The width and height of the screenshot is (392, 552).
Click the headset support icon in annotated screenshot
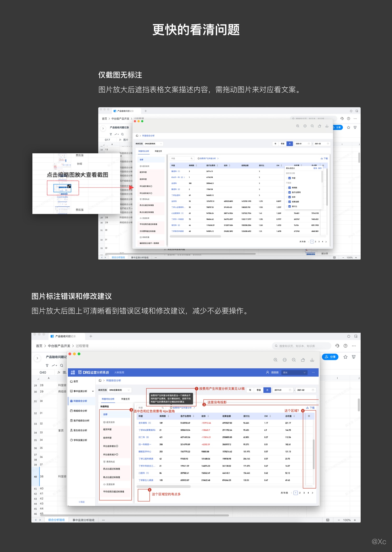pyautogui.click(x=337, y=346)
